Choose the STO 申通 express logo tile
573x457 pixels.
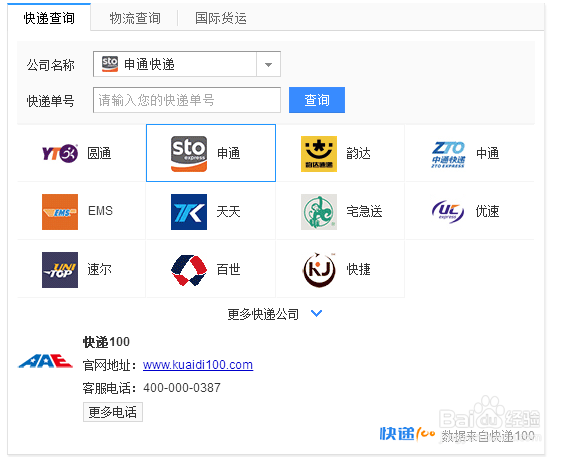coord(189,154)
